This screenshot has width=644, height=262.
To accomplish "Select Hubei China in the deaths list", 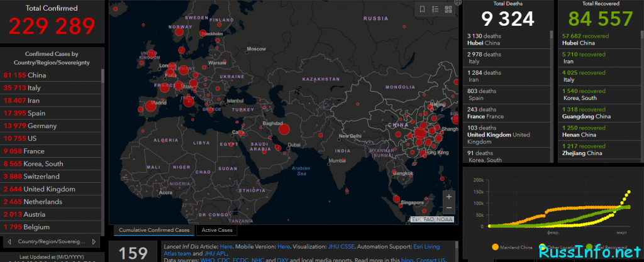I will click(507, 40).
